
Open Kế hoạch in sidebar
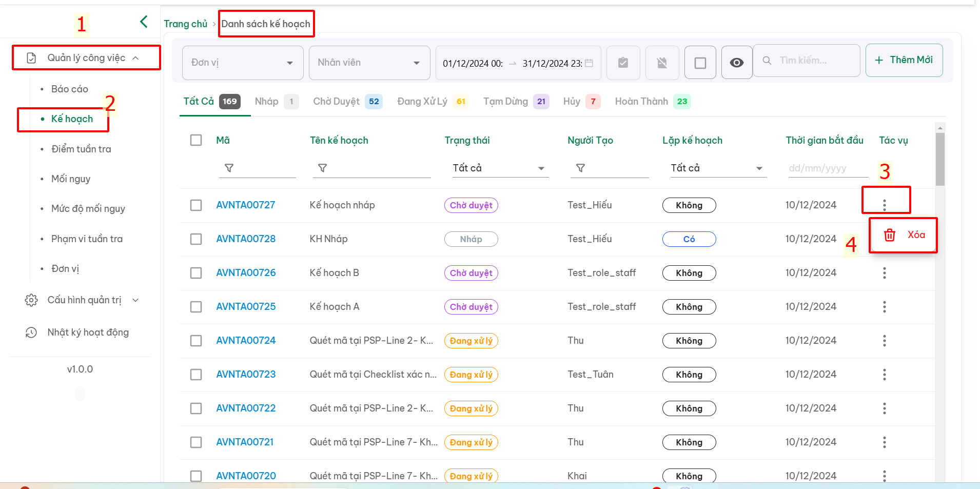pos(72,119)
